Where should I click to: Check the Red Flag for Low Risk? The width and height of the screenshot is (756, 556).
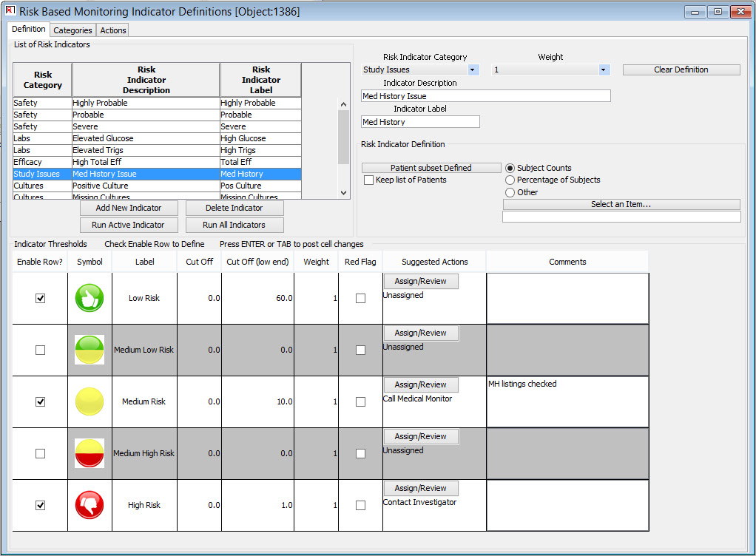pyautogui.click(x=361, y=298)
